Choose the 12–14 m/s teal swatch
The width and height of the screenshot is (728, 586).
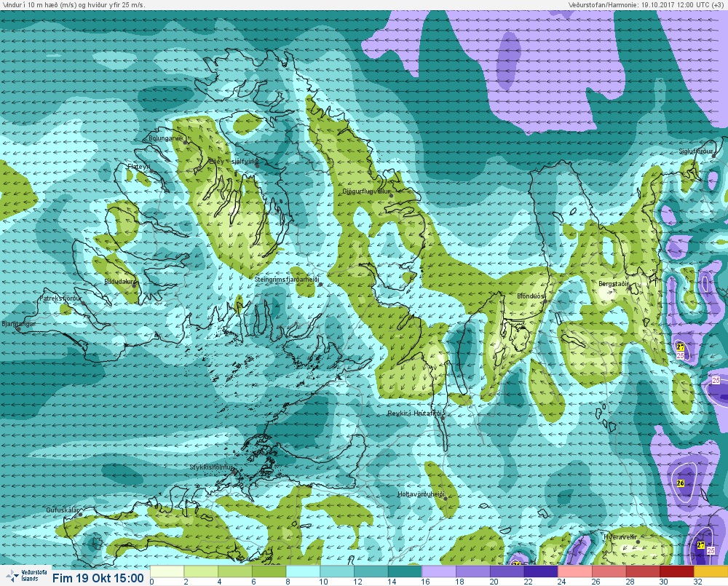[x=371, y=571]
